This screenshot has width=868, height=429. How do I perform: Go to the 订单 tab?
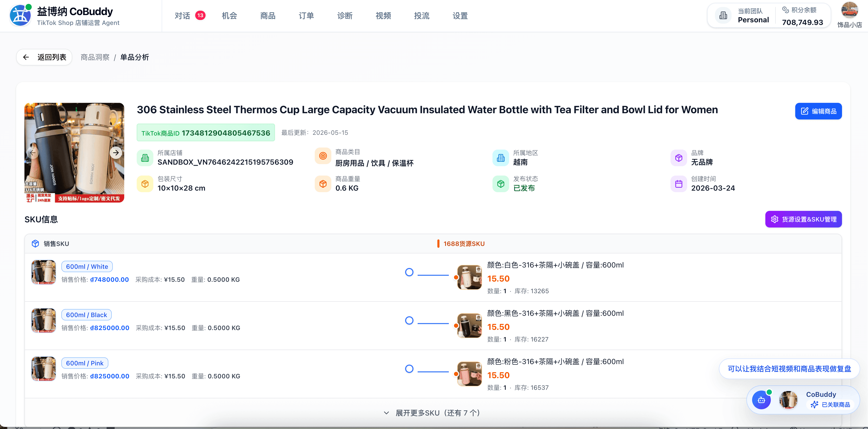tap(306, 16)
